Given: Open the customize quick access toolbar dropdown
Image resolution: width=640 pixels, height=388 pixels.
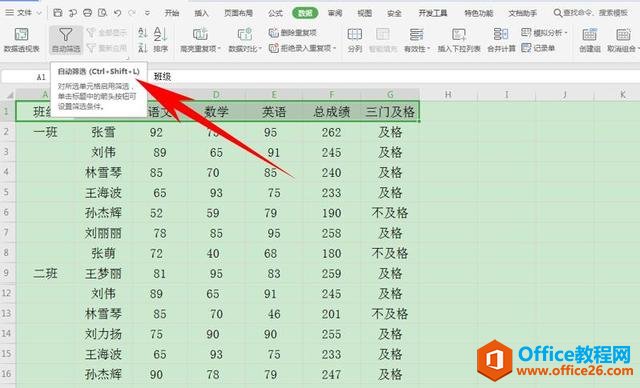Looking at the screenshot, I should 147,13.
